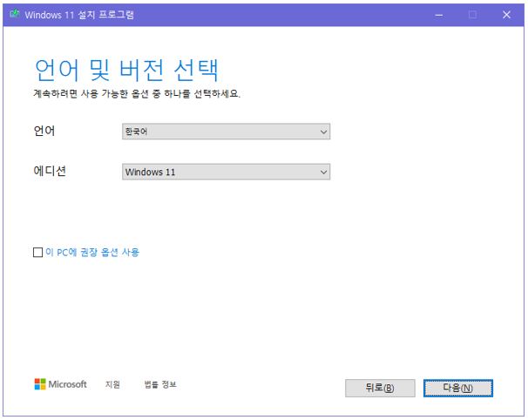This screenshot has height=420, width=528.
Task: Click the '언어 및 버전 선택' heading
Action: point(126,70)
